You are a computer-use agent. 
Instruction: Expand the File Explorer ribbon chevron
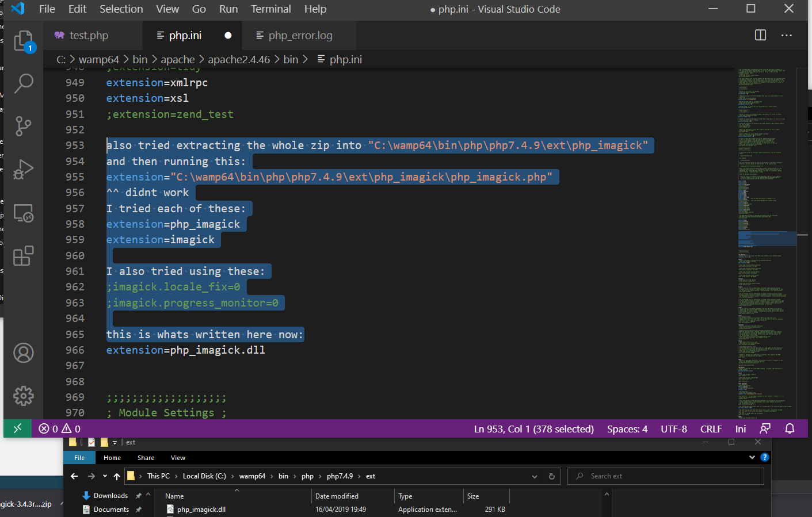point(752,458)
